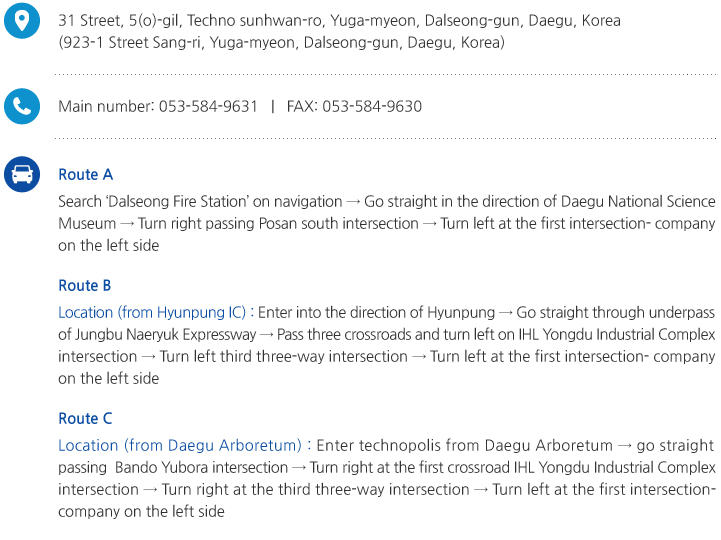Open the Location from Hyunpung IC link
Viewport: 721px width, 540px height.
click(x=152, y=312)
